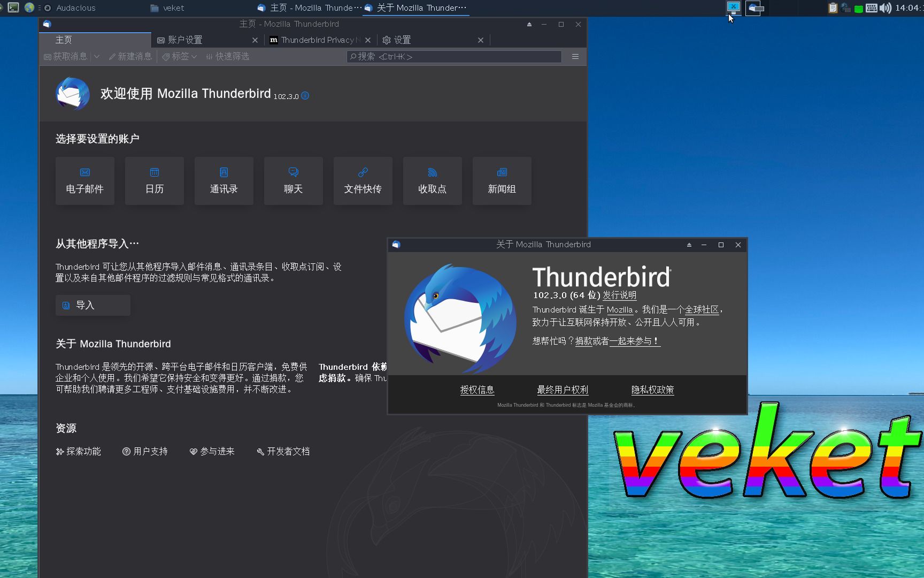Open the keyboard layout tray icon
Screen dimensions: 924x578
click(x=872, y=8)
